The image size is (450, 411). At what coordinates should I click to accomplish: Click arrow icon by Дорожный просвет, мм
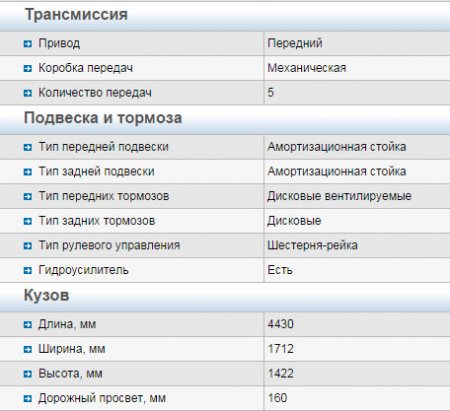tap(28, 398)
